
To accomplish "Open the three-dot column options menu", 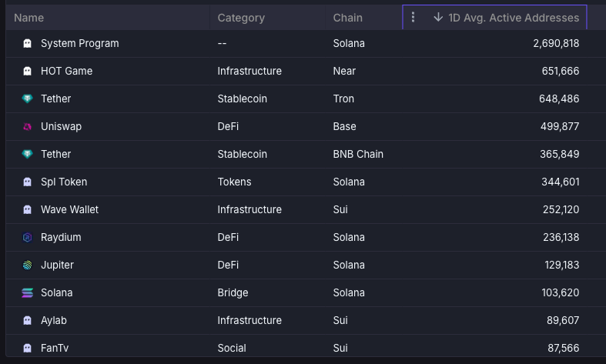I will [x=413, y=17].
